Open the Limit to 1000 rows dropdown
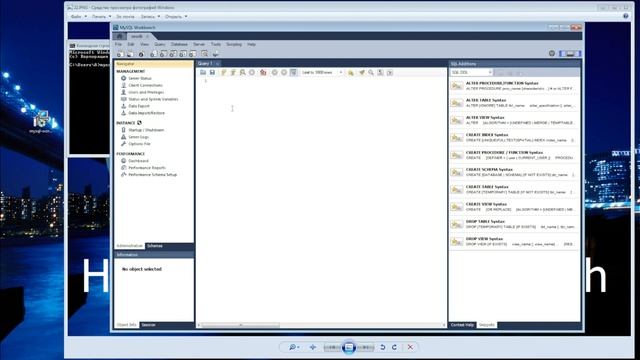 pos(322,72)
